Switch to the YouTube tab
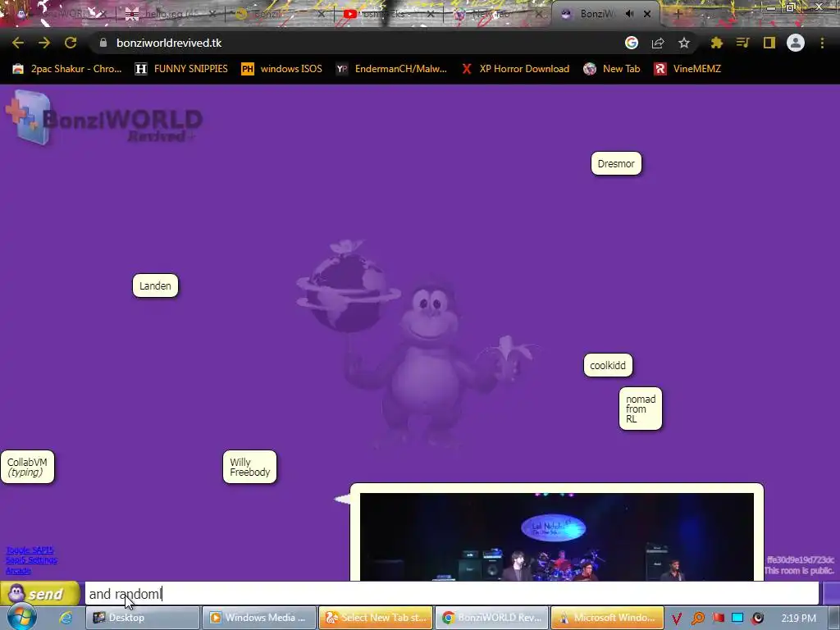Viewport: 840px width, 630px height. coord(388,14)
